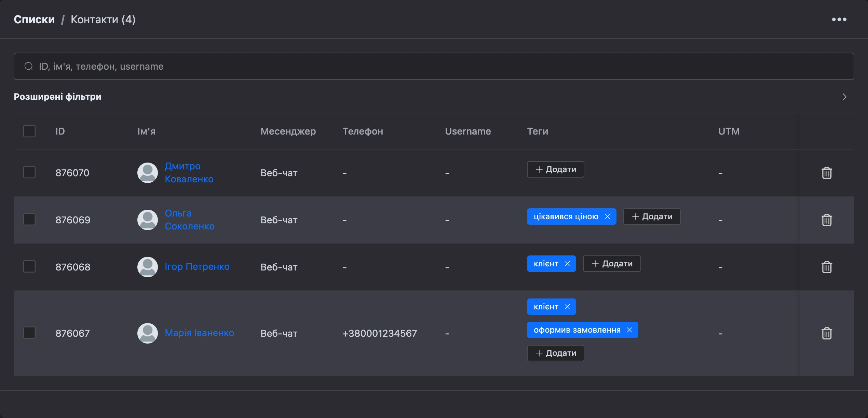Viewport: 868px width, 418px height.
Task: Delete contact Дмитро Коваленко with trash icon
Action: 827,173
